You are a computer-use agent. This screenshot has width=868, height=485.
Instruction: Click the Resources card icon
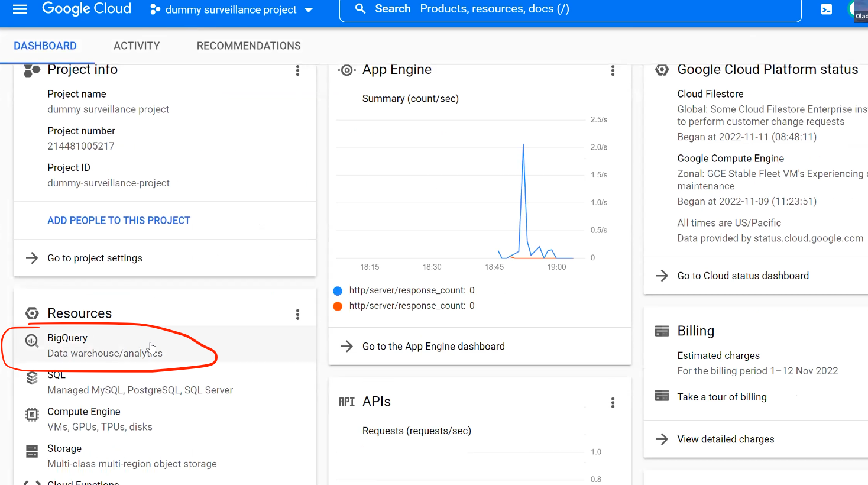[x=32, y=313]
